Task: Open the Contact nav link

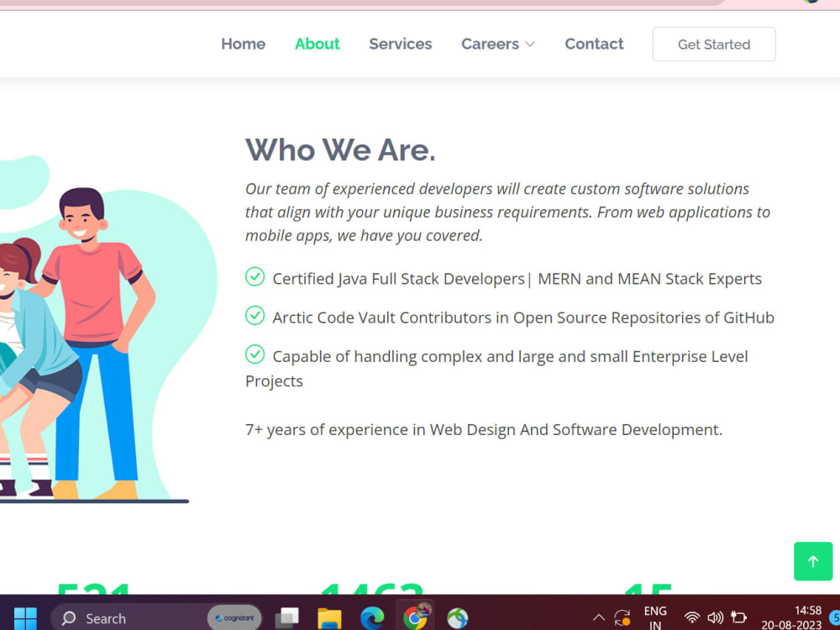Action: [x=594, y=44]
